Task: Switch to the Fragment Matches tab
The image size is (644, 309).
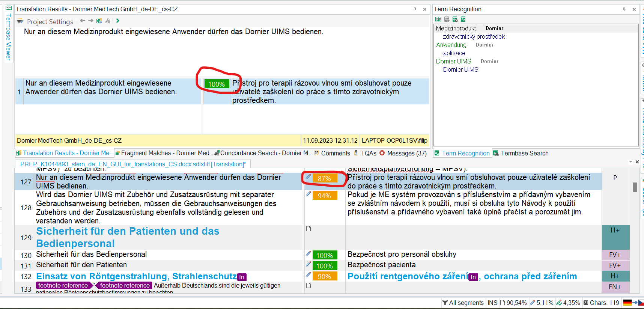Action: coord(164,153)
